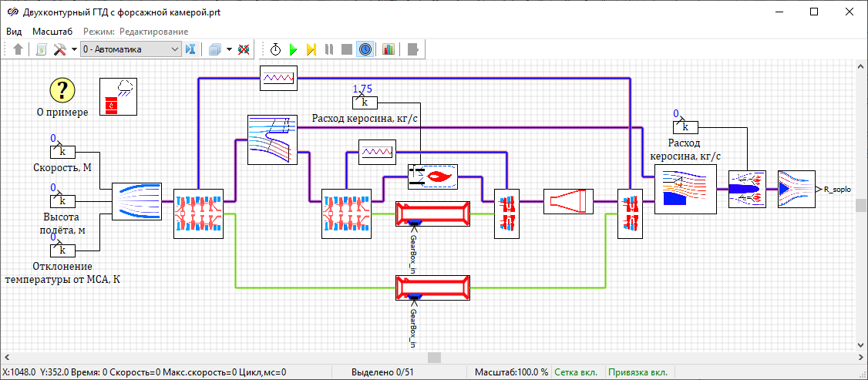Toggle "Привязка вкл." snapping in status bar
The height and width of the screenshot is (380, 868).
coord(638,372)
